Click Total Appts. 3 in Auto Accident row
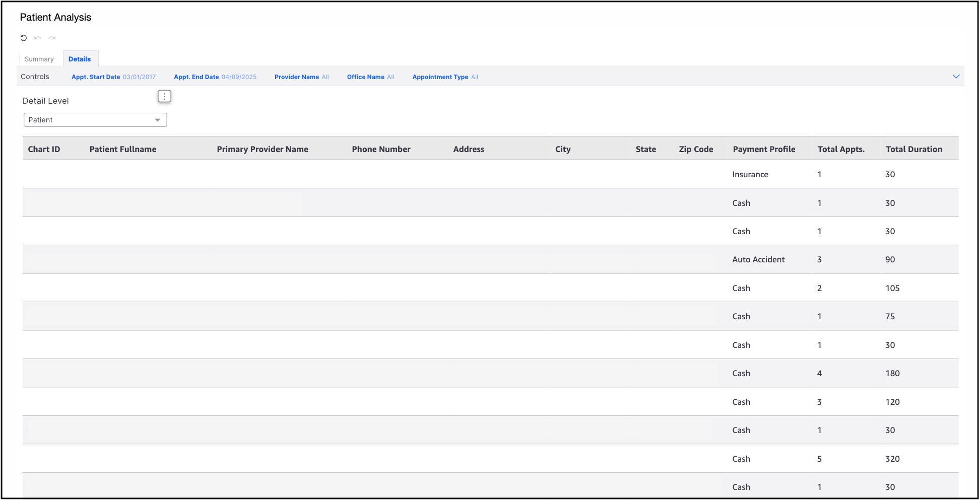The image size is (980, 500). pyautogui.click(x=819, y=259)
